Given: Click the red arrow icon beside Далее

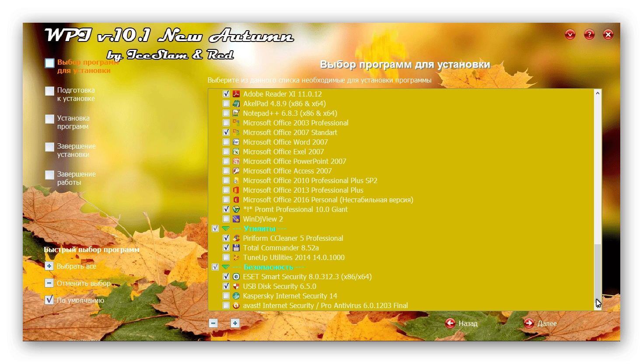Looking at the screenshot, I should point(529,323).
